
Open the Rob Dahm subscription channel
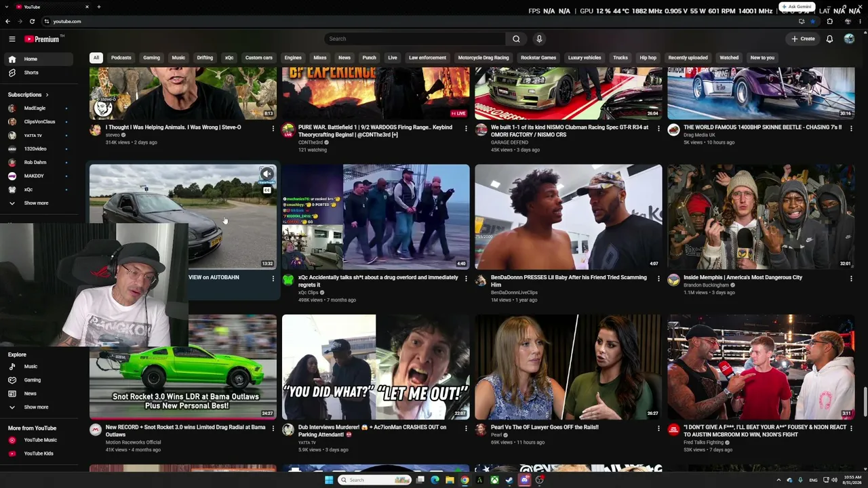38,163
